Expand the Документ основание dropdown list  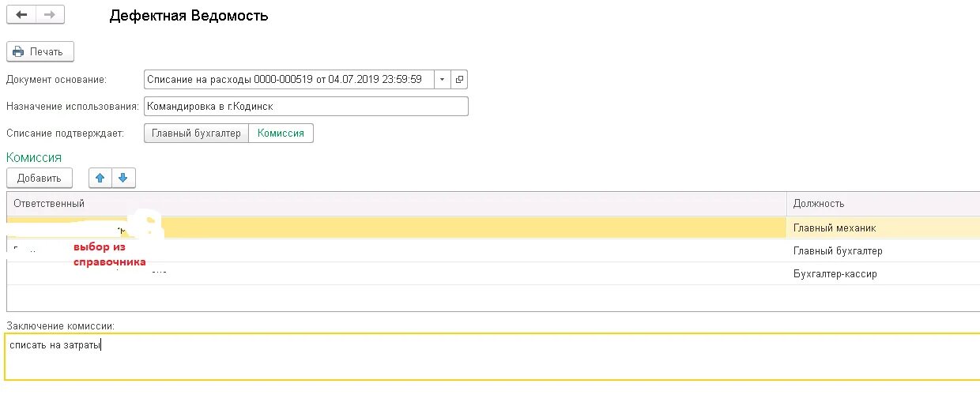(442, 79)
